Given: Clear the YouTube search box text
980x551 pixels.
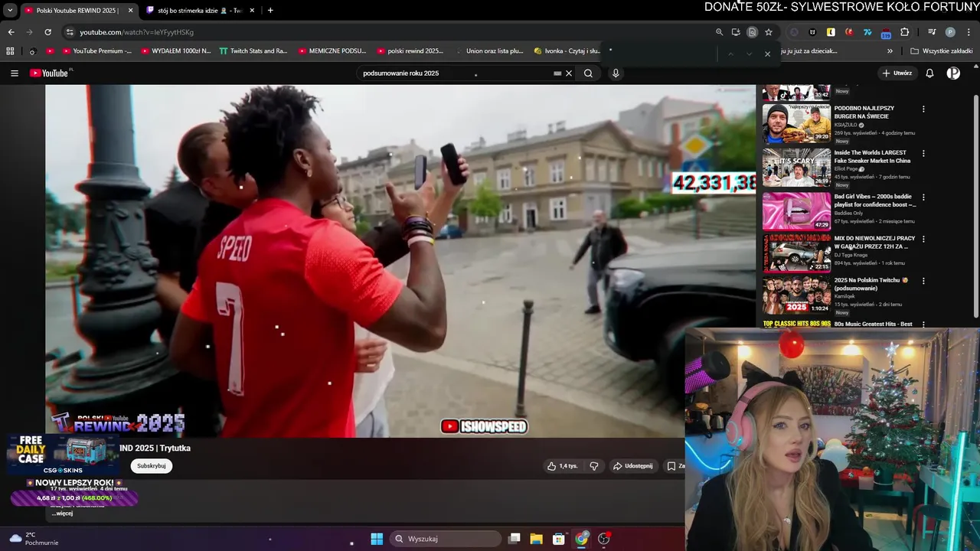Looking at the screenshot, I should tap(569, 73).
